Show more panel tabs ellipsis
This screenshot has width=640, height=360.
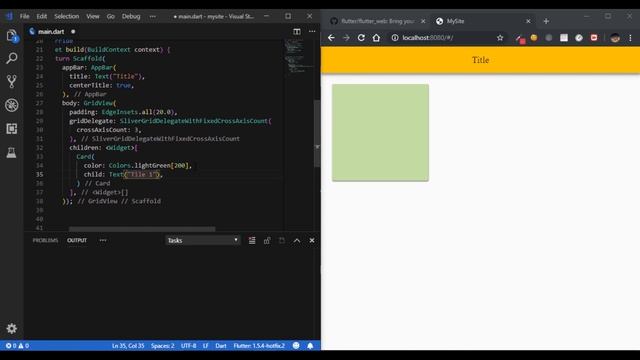pos(103,240)
